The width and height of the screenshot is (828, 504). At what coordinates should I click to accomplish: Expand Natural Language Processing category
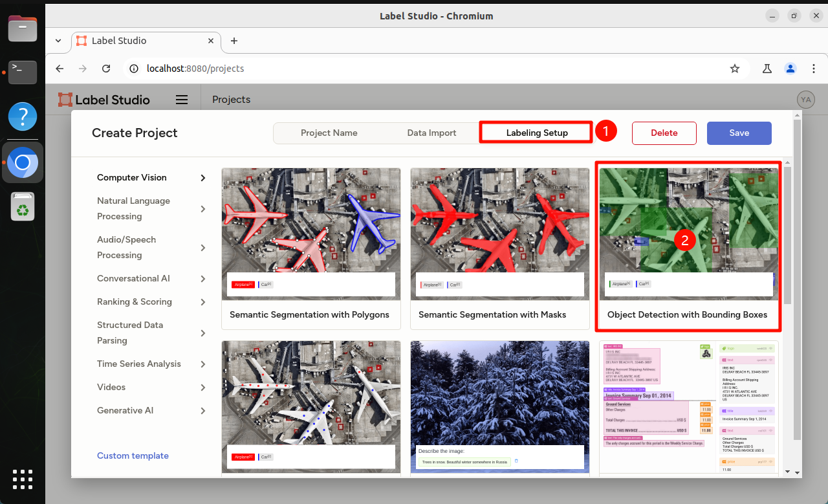[x=151, y=208]
